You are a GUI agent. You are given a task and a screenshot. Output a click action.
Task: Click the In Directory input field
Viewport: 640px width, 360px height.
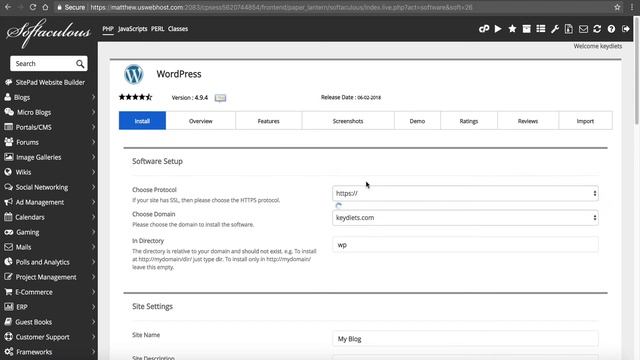coord(465,245)
